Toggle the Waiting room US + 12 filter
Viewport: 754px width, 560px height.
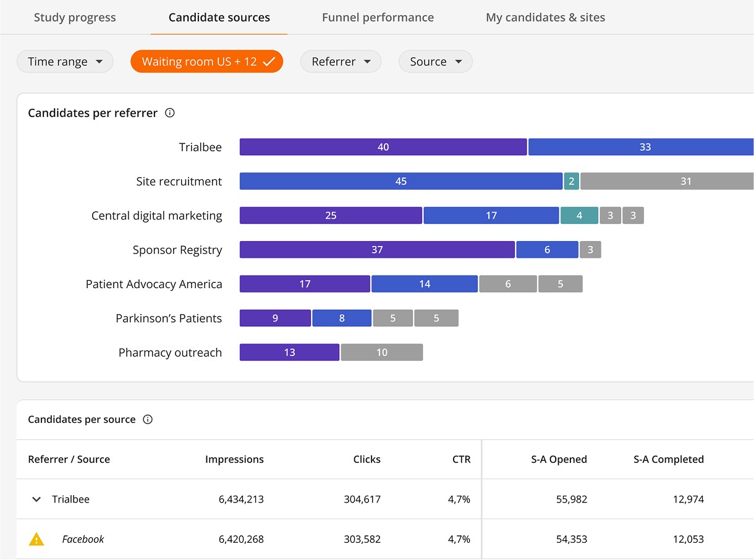coord(206,62)
